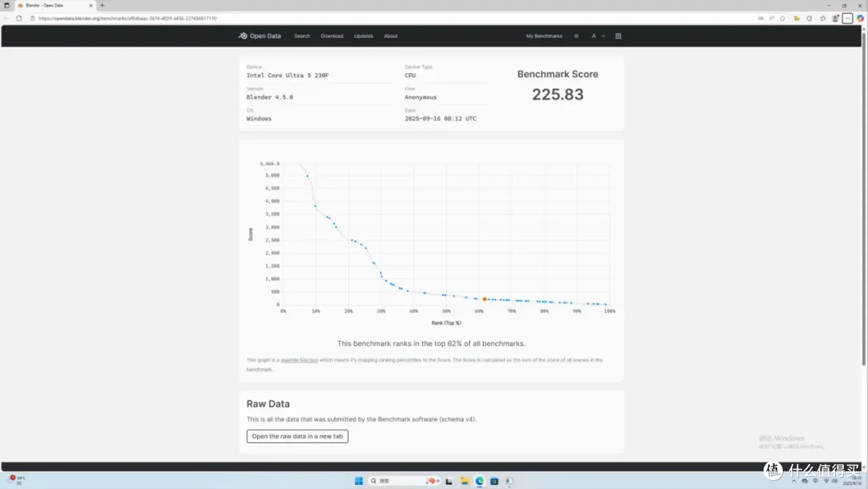Open the Copilot sidebar icon
The height and width of the screenshot is (489, 868).
860,18
